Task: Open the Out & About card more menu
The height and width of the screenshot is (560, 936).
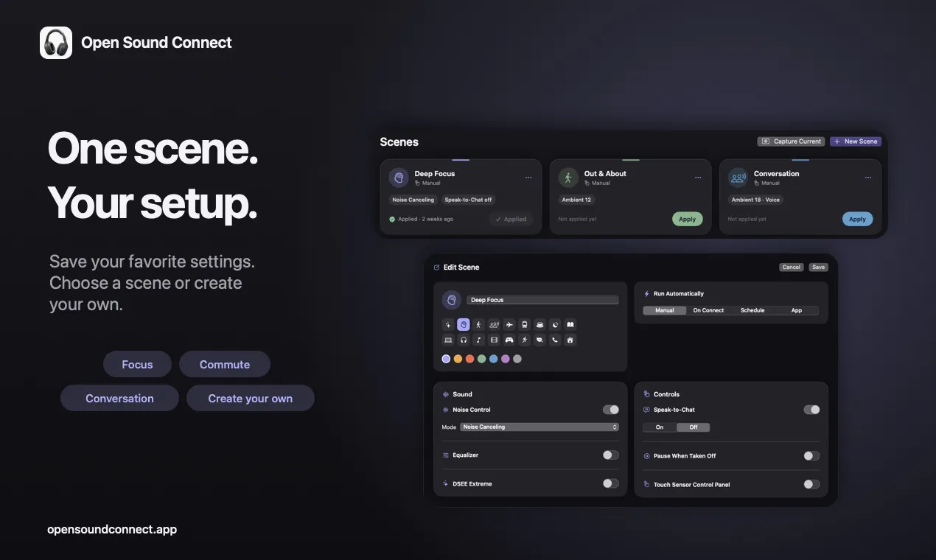Action: pyautogui.click(x=698, y=178)
